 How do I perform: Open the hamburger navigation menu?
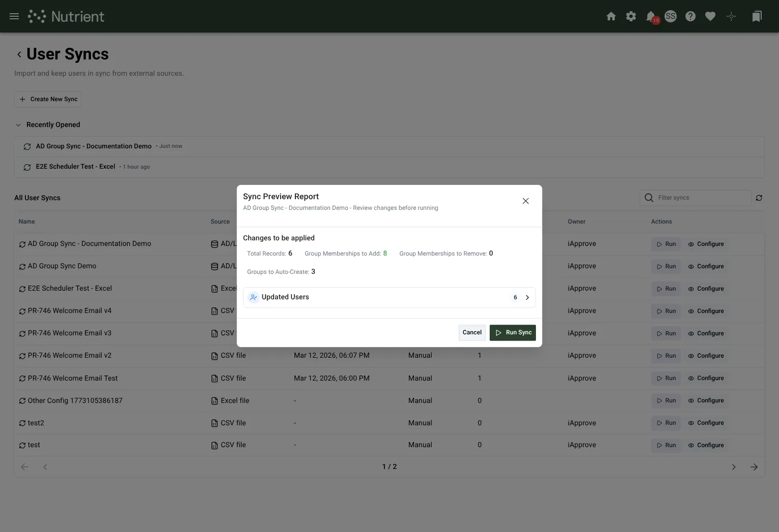[x=14, y=16]
